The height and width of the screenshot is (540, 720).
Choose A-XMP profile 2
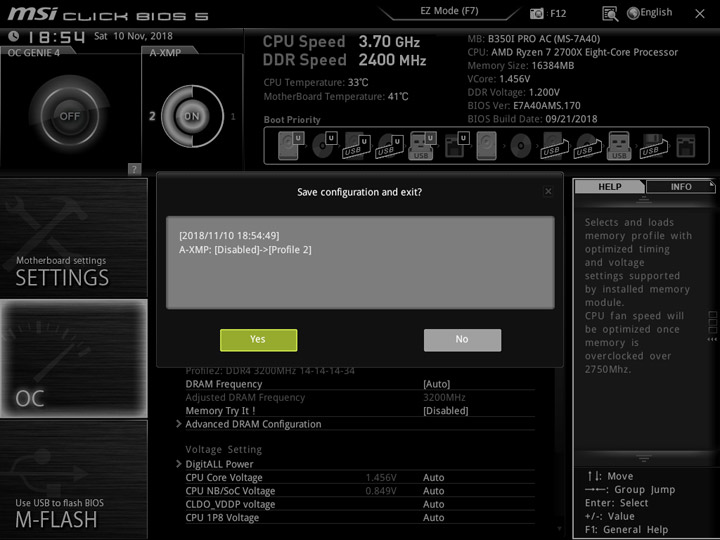point(152,116)
